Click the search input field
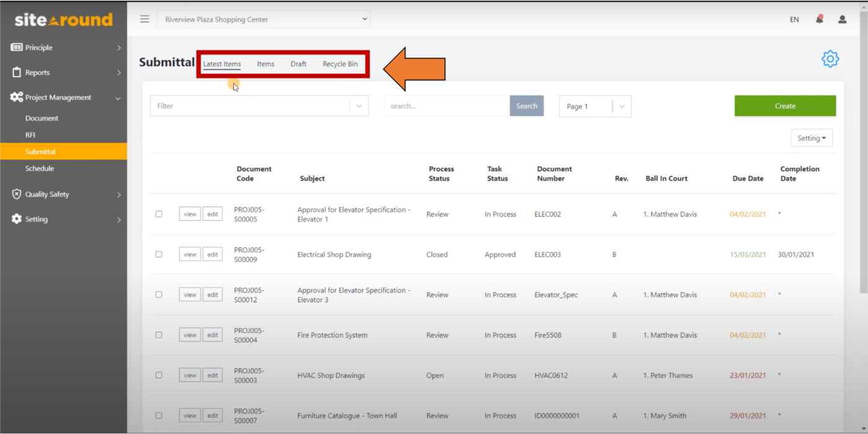Screen dimensions: 868x434 447,106
